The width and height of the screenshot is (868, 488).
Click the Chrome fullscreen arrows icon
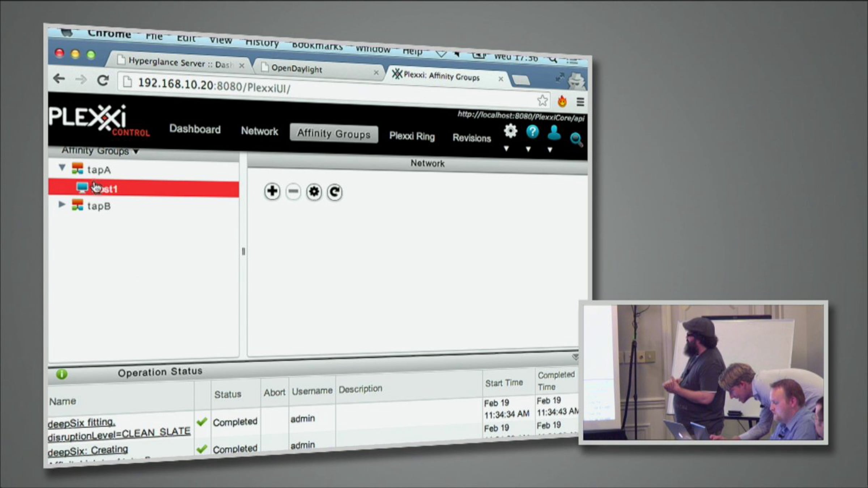point(560,77)
